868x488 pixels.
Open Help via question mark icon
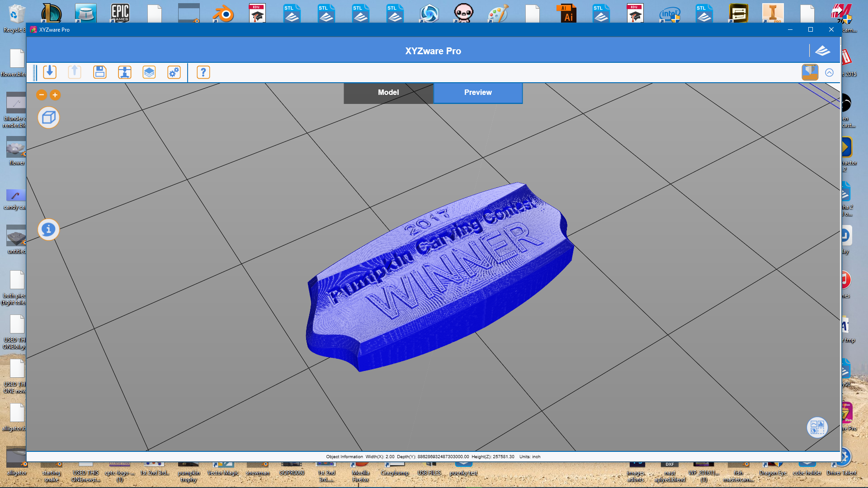203,72
